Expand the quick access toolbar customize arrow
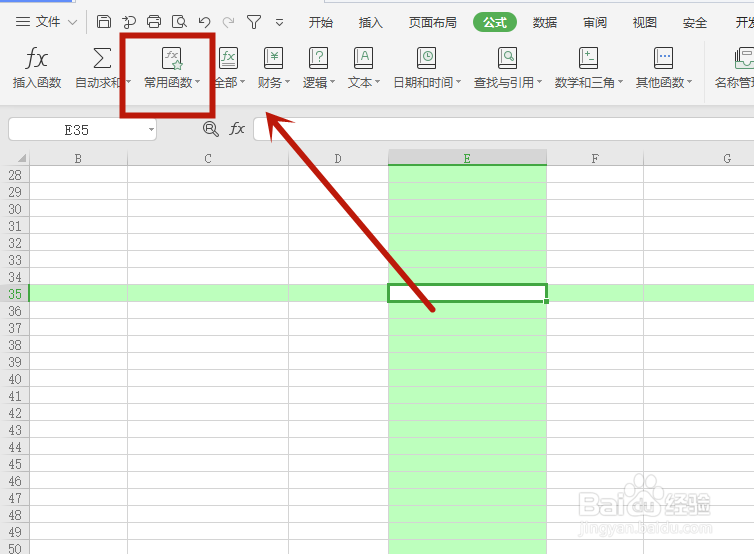This screenshot has height=554, width=754. pos(279,22)
